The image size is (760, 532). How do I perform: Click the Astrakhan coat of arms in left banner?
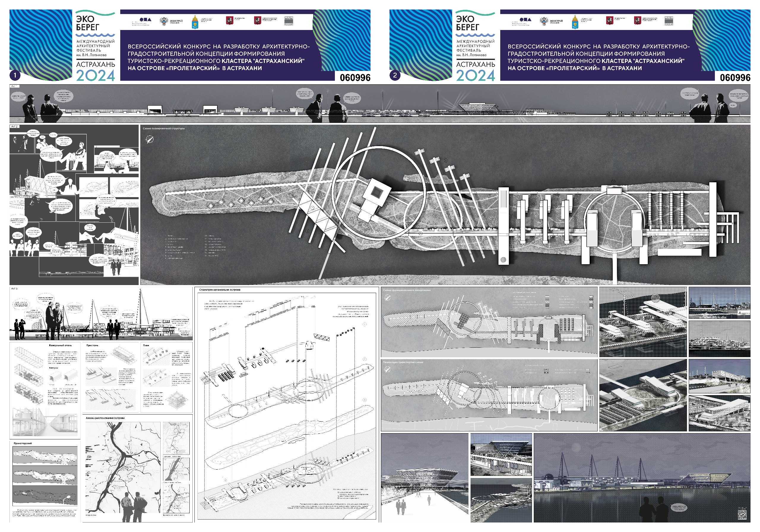[x=196, y=22]
